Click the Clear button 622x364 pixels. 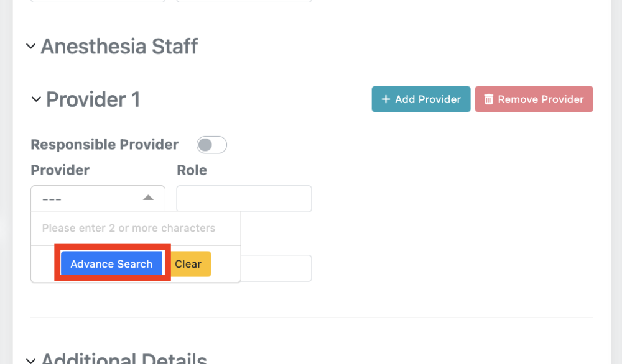pyautogui.click(x=189, y=263)
